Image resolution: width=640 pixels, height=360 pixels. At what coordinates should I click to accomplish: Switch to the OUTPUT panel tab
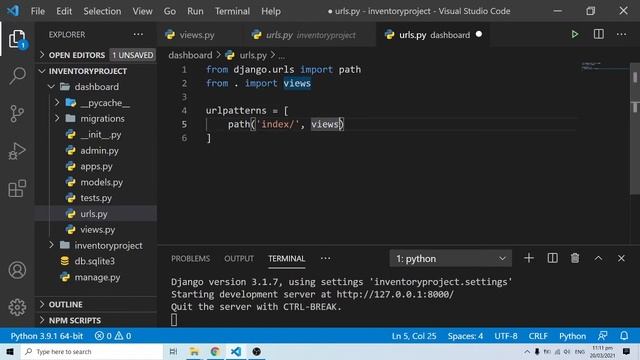(239, 258)
